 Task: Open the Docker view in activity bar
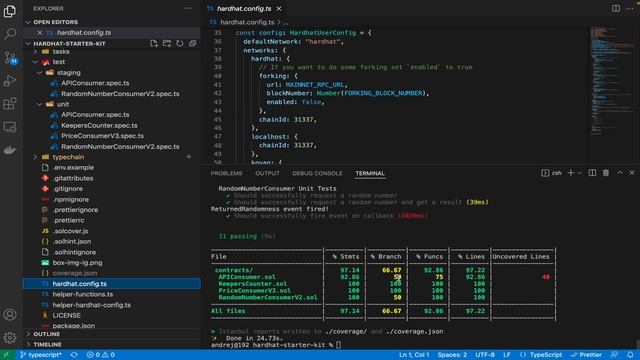tap(9, 150)
